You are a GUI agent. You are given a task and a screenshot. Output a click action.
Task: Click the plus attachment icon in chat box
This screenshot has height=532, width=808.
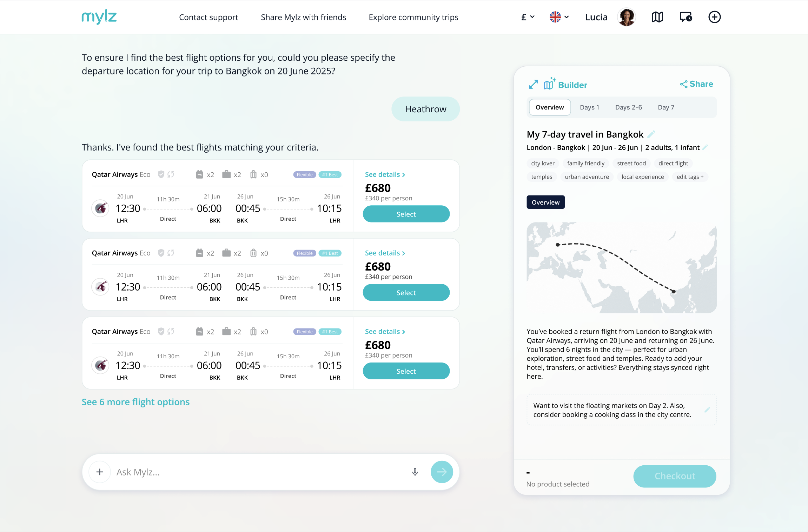pos(100,472)
